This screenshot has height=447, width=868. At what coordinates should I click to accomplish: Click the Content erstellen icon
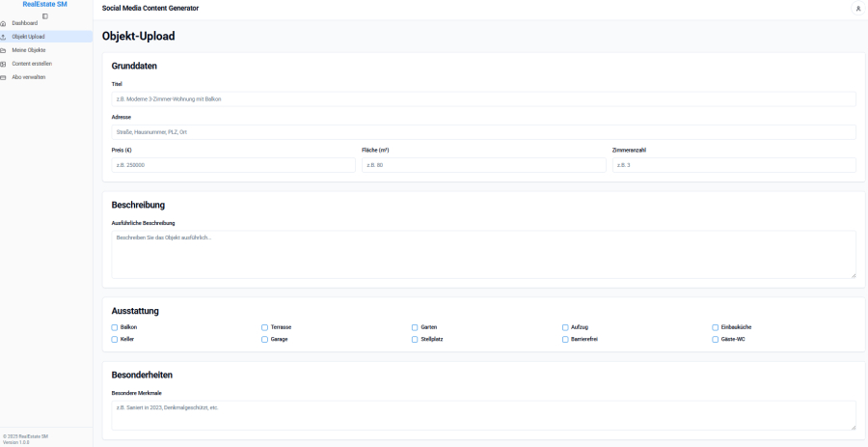click(3, 64)
